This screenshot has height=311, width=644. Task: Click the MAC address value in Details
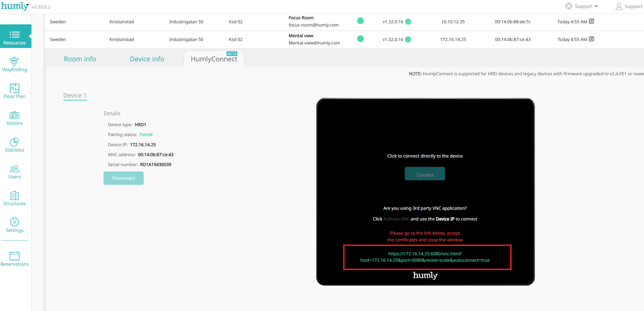[x=156, y=155]
